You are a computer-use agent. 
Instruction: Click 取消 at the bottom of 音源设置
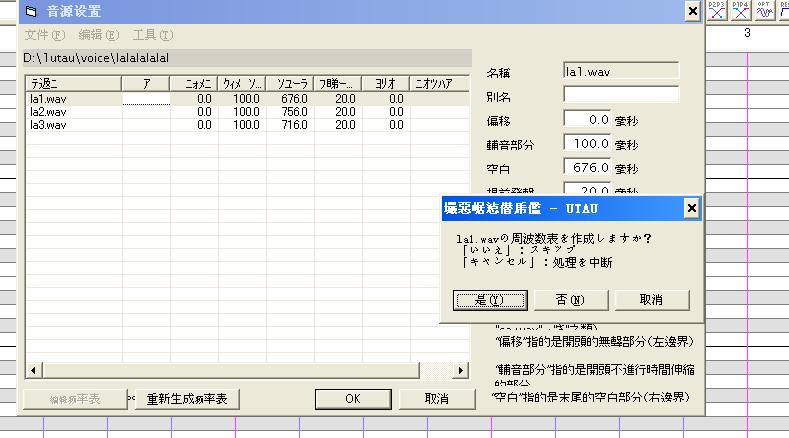click(x=437, y=399)
